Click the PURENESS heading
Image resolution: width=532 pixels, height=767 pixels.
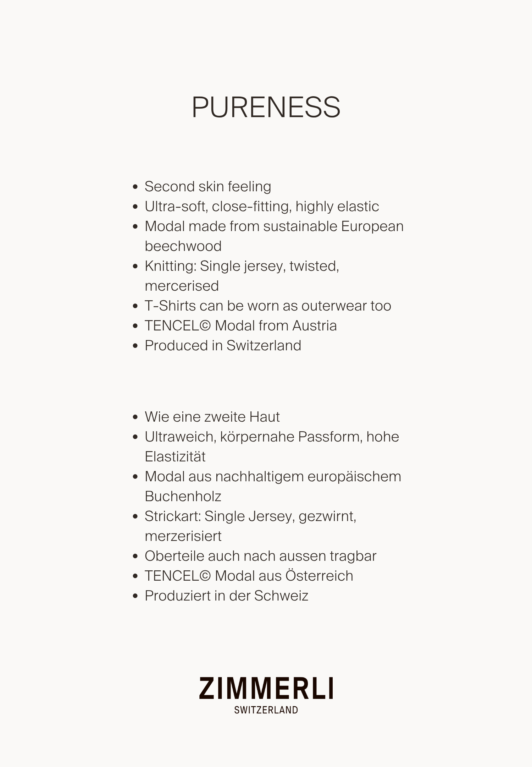pos(266,107)
